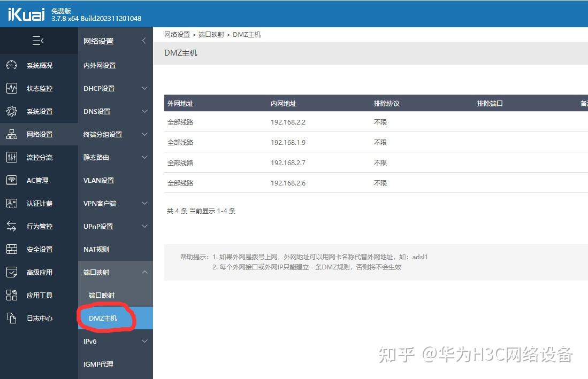Click the 应用工具 tools icon

[12, 295]
